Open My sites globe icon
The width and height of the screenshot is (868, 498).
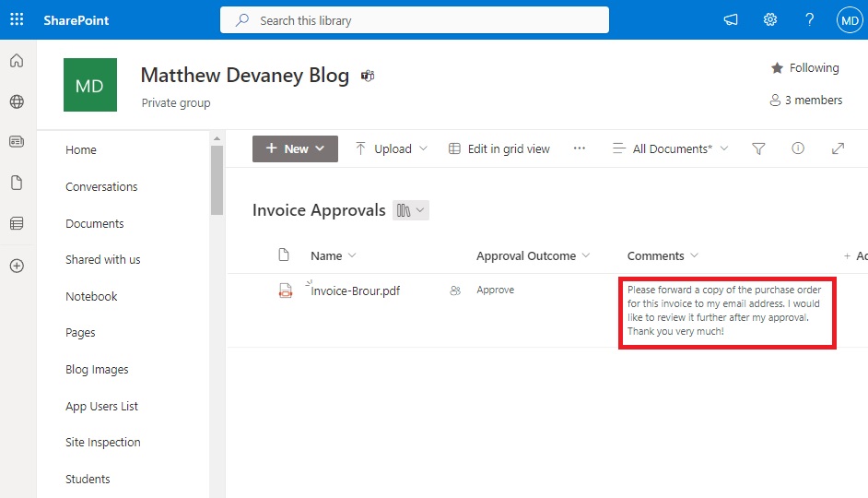pyautogui.click(x=17, y=101)
